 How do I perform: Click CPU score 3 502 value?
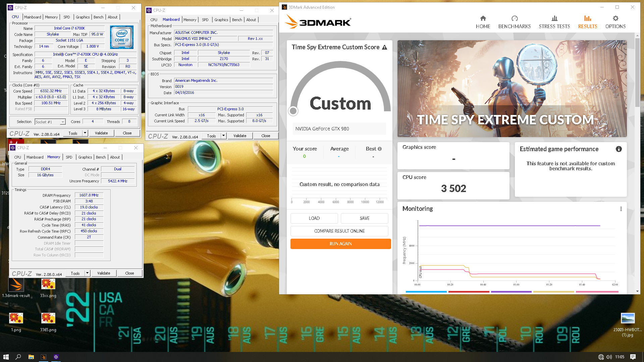pyautogui.click(x=453, y=188)
